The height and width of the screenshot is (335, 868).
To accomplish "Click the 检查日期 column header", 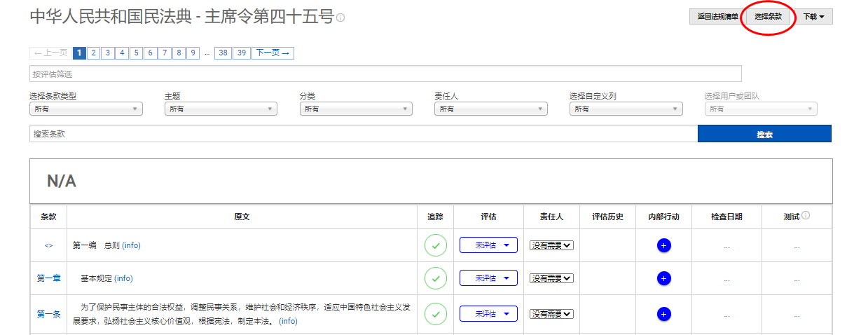I will [726, 217].
